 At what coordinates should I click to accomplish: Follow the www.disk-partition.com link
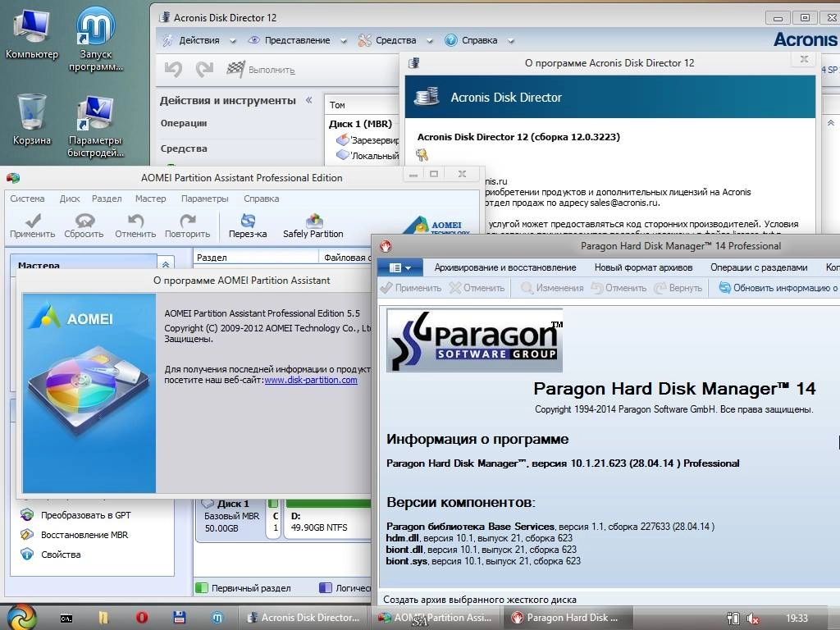pyautogui.click(x=311, y=380)
